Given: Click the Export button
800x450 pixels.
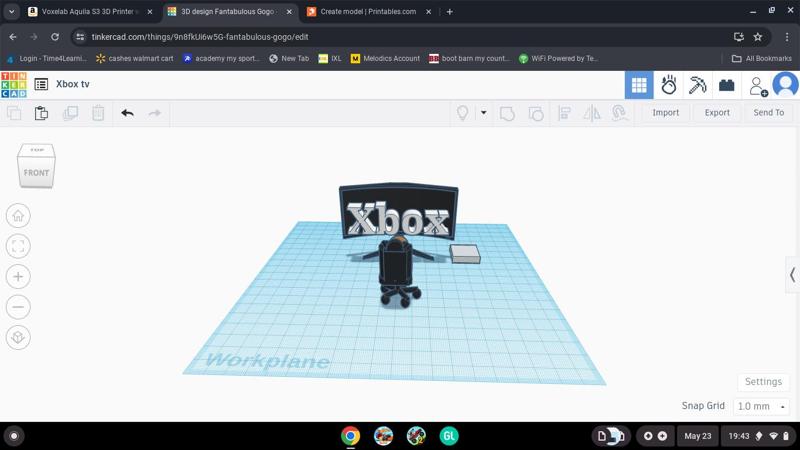Looking at the screenshot, I should 717,113.
